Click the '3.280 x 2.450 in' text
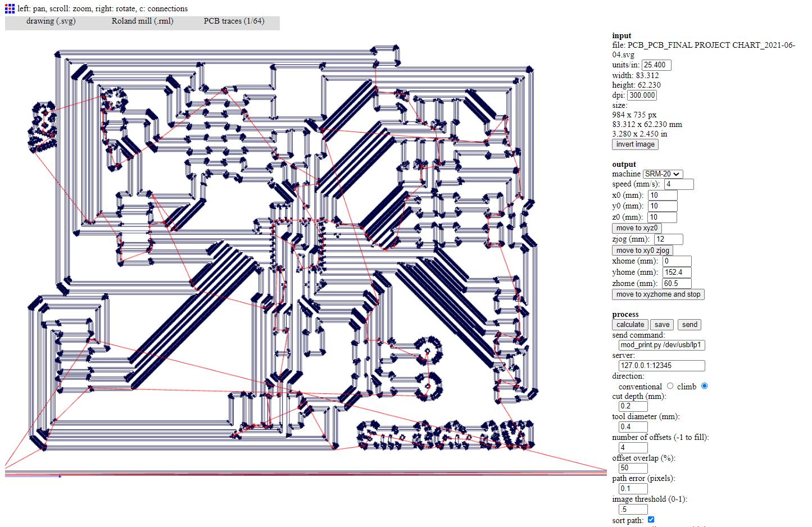The width and height of the screenshot is (812, 527). coord(640,134)
